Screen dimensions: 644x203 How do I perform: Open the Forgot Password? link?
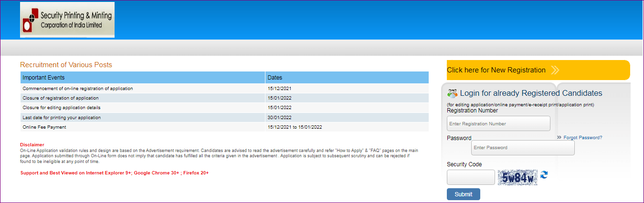(582, 138)
